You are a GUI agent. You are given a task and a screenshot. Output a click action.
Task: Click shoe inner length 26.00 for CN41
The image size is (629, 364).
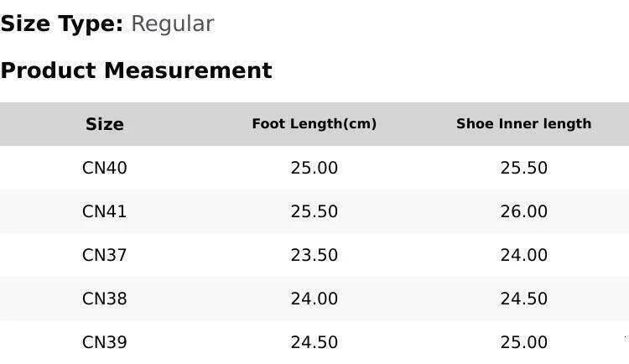(523, 211)
